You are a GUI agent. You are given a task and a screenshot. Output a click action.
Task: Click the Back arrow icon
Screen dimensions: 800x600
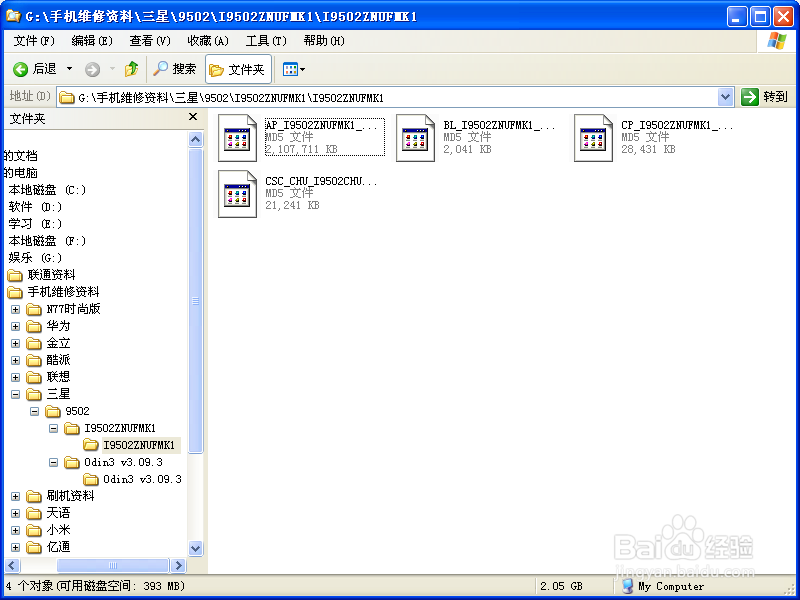[20, 69]
